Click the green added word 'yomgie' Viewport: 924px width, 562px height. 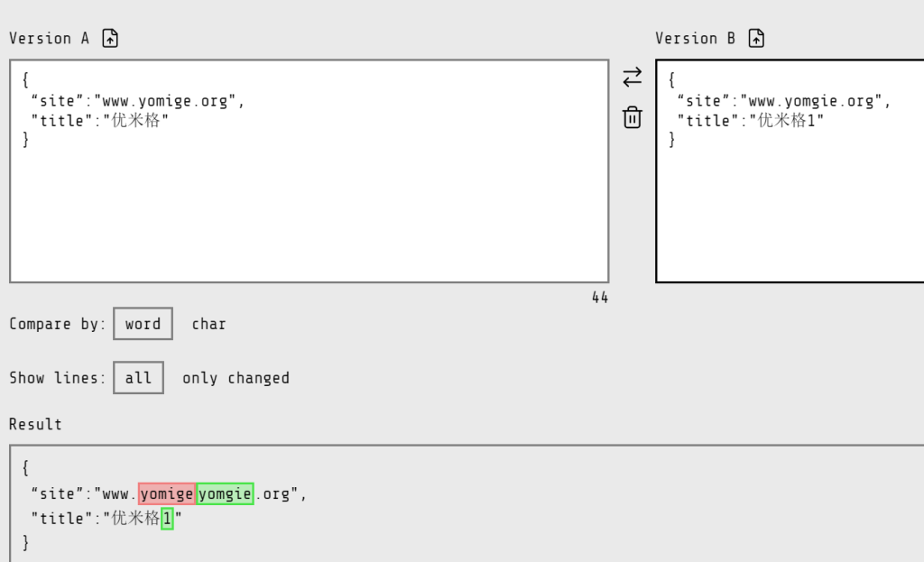pos(225,494)
